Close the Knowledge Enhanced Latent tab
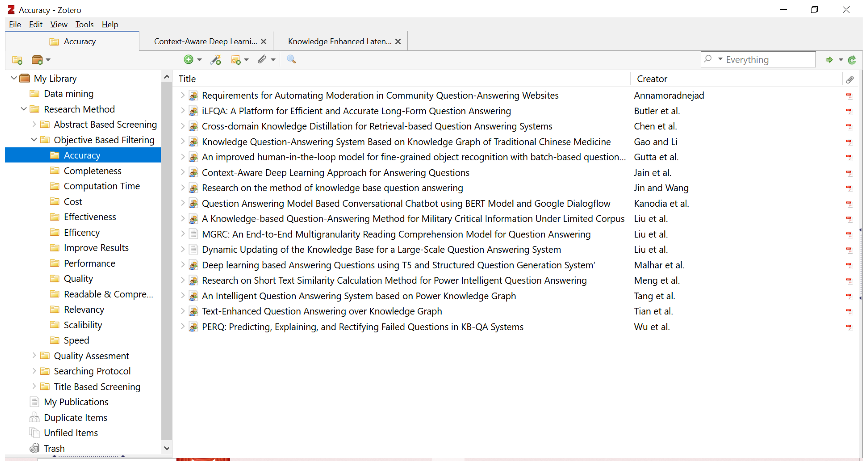 (x=398, y=42)
